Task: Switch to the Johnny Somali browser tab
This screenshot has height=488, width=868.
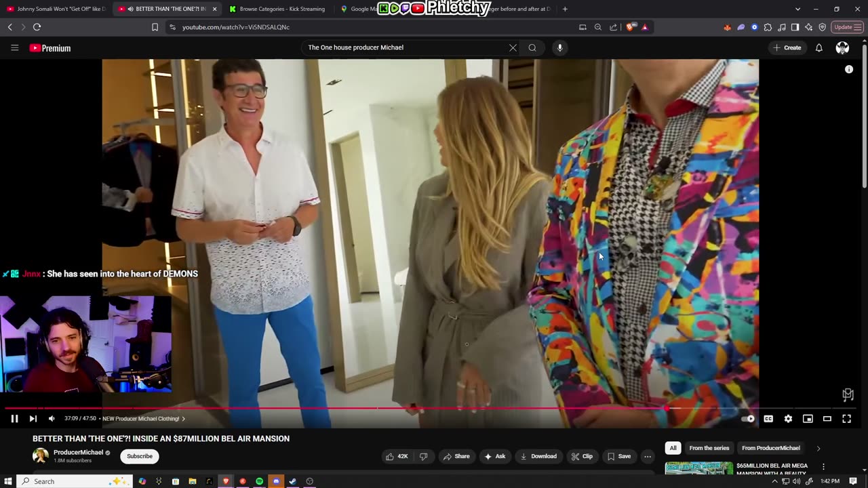Action: [56, 9]
